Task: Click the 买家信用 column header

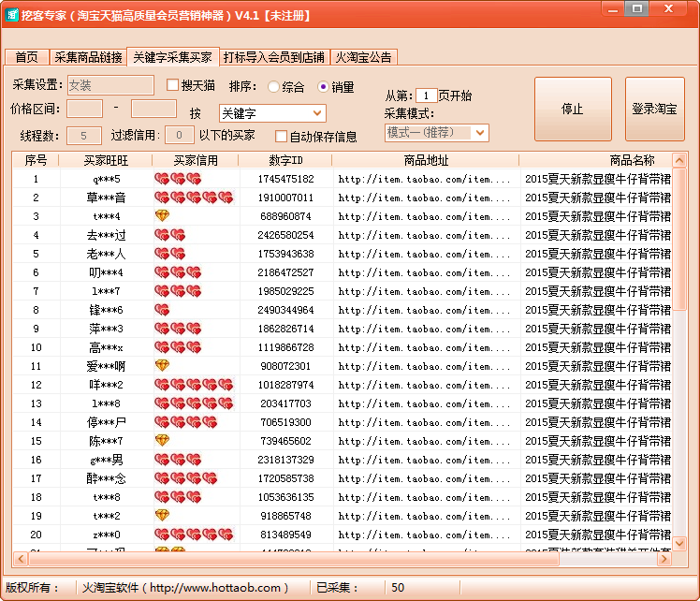Action: pyautogui.click(x=196, y=160)
